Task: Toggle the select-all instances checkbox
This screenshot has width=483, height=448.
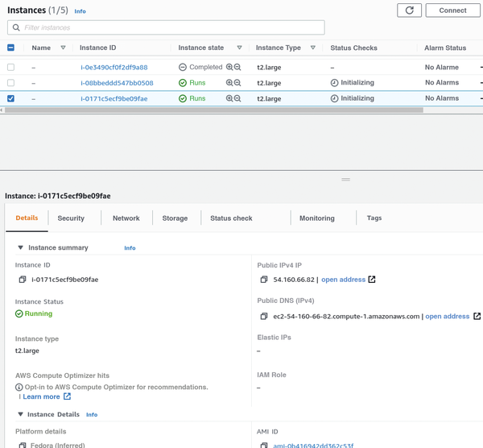Action: click(10, 48)
